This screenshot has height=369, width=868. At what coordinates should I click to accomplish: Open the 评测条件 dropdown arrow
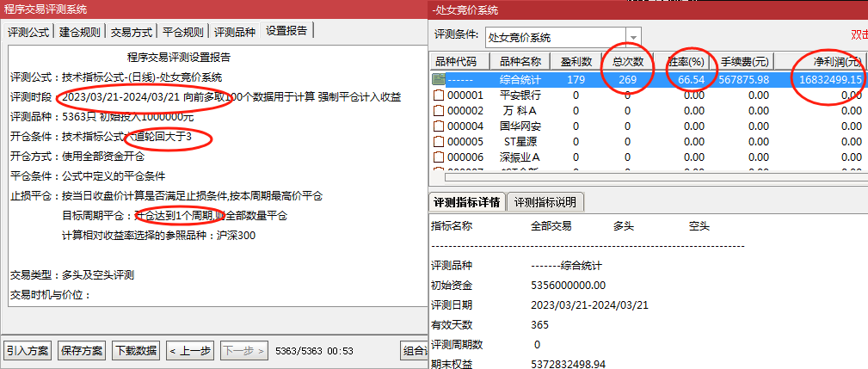634,38
